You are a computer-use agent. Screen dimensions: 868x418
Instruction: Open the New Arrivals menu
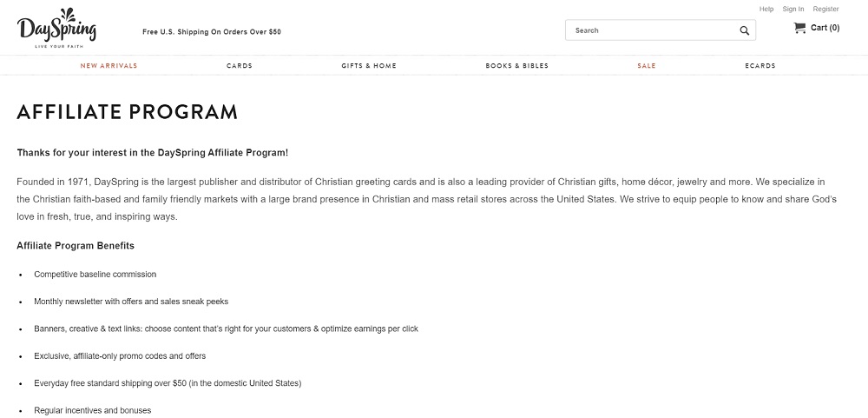point(108,66)
